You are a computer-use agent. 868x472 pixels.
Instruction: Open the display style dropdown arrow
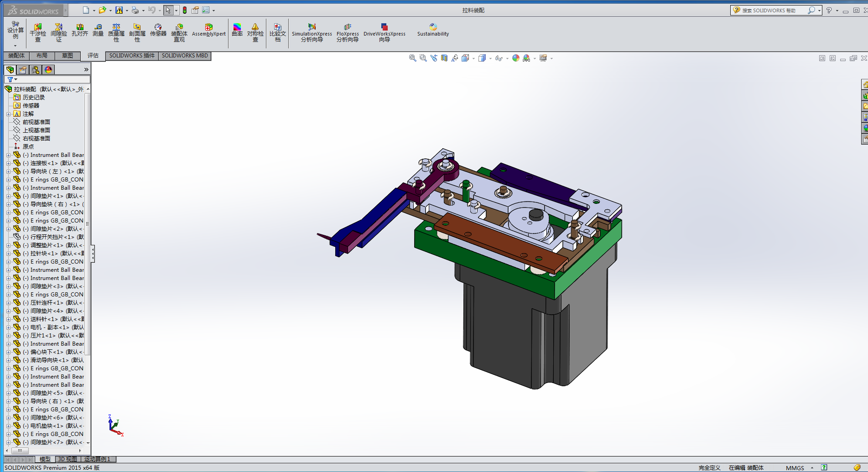(x=490, y=58)
